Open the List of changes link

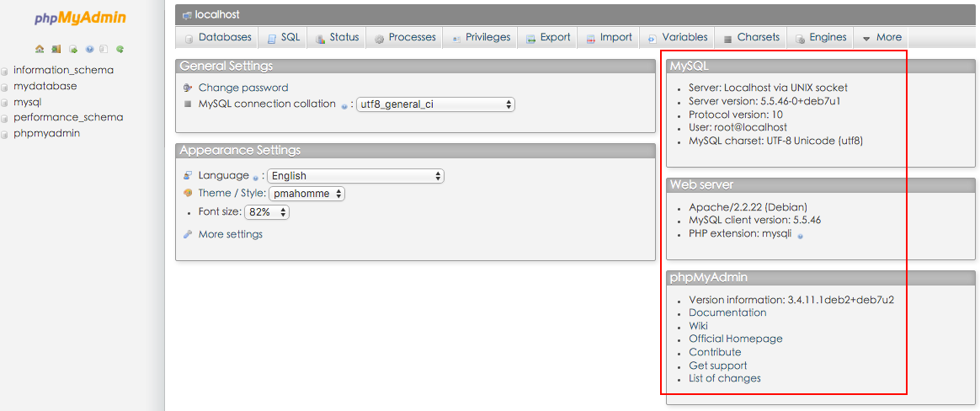[725, 378]
